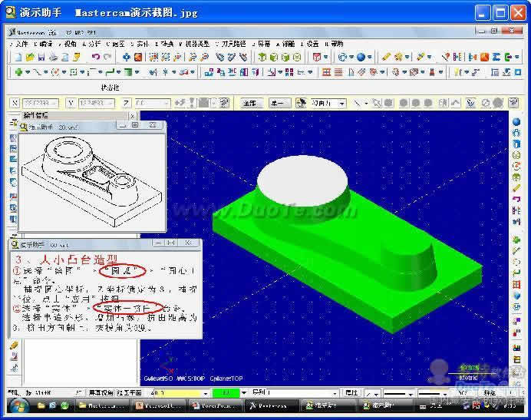Click the orange solid icon near top-right toolbar
This screenshot has height=420, width=531.
tap(485, 57)
